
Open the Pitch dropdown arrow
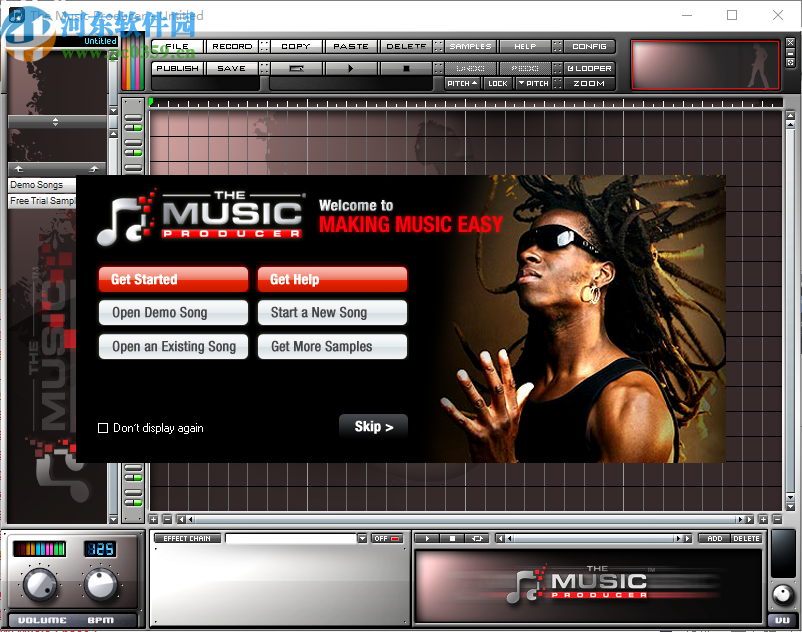(532, 83)
